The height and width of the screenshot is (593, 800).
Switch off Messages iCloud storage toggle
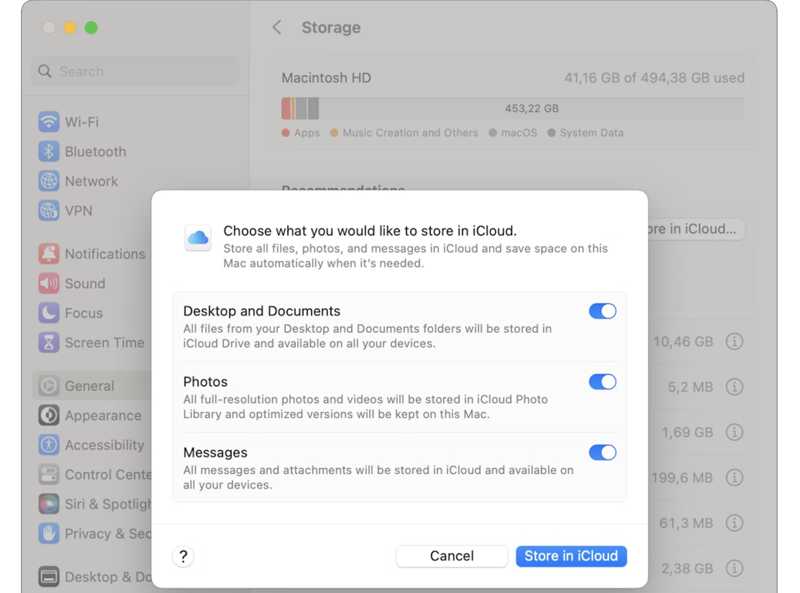(602, 453)
